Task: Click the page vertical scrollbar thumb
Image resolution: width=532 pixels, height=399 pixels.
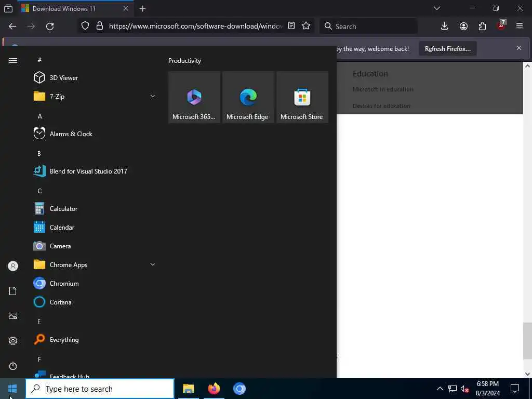Action: (x=527, y=341)
